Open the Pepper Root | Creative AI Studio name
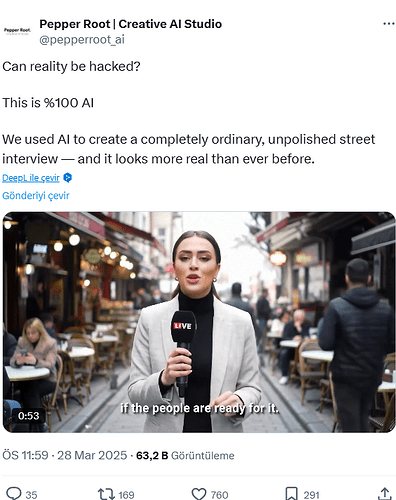 (x=130, y=24)
